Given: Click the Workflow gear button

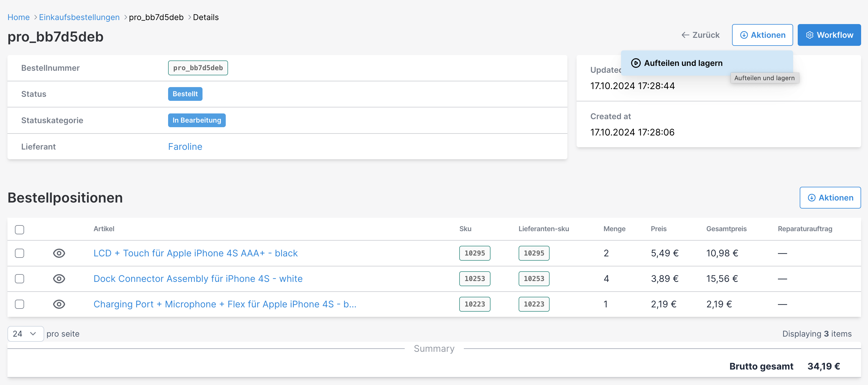Looking at the screenshot, I should pyautogui.click(x=829, y=35).
